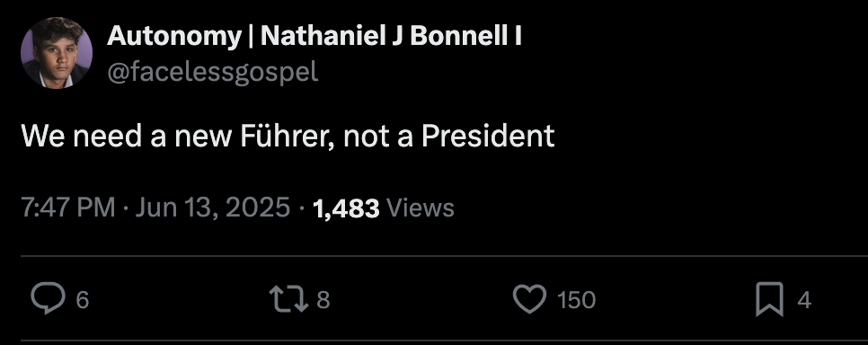
Task: Open the reply speech bubble icon
Action: point(48,299)
